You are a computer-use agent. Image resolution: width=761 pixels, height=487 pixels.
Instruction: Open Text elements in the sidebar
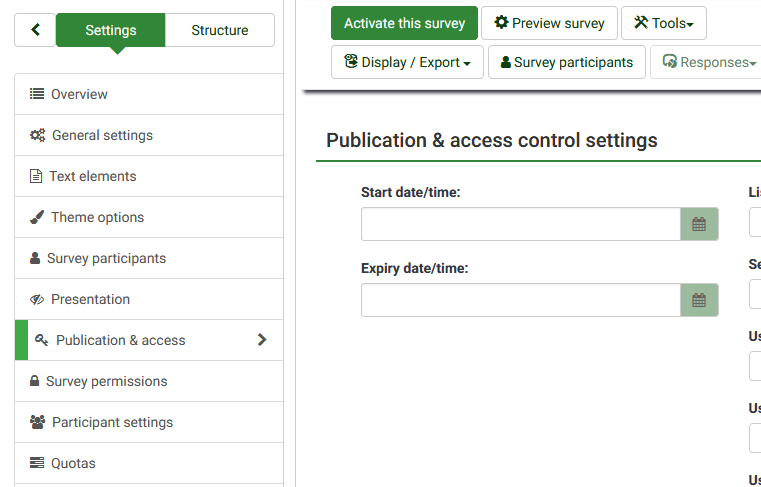click(92, 176)
